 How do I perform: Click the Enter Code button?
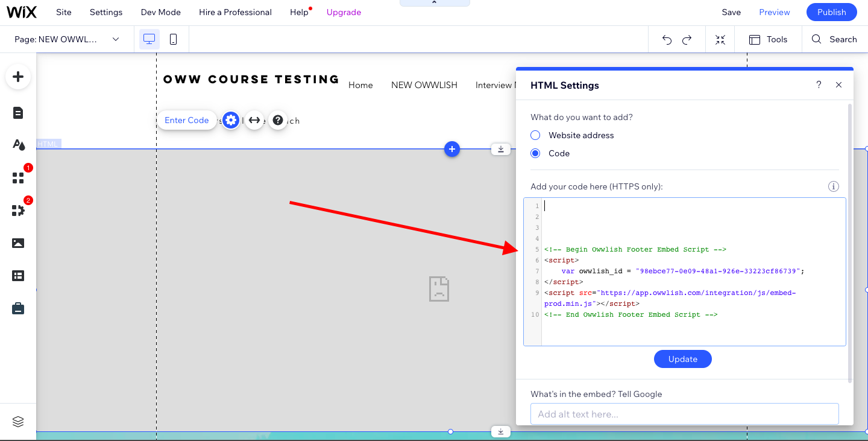[187, 120]
